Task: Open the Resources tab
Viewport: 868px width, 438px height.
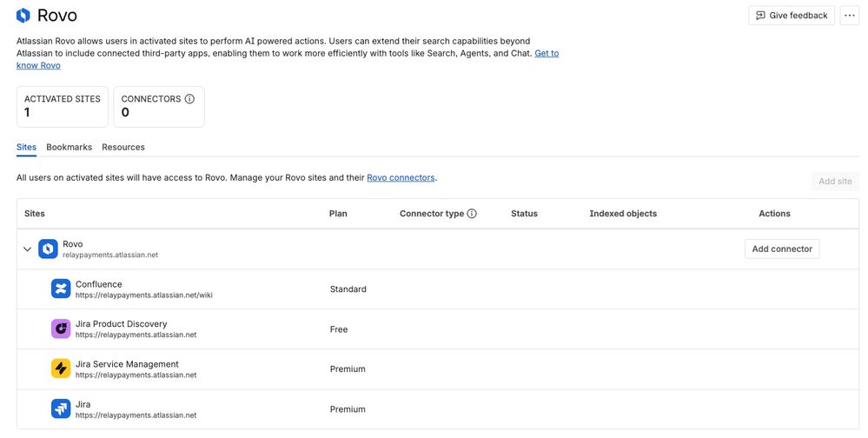Action: coord(123,147)
